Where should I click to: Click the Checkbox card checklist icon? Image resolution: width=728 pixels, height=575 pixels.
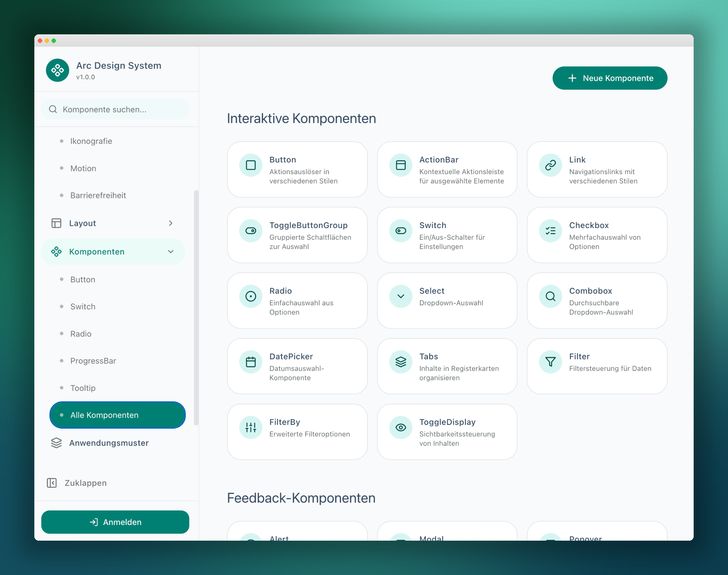point(550,230)
